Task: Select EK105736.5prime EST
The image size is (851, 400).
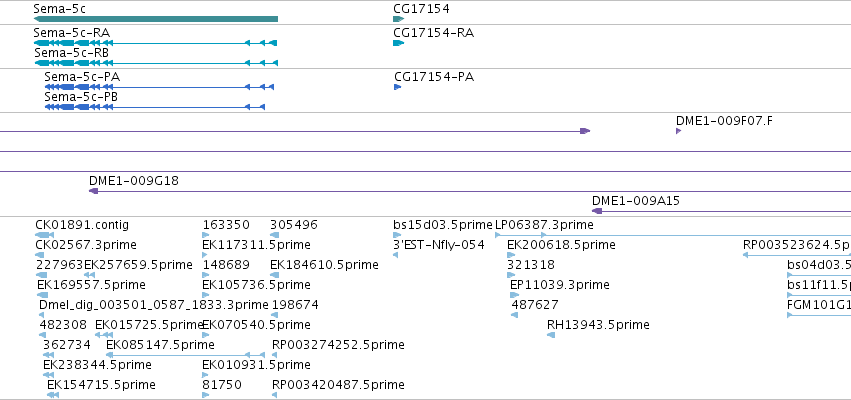Action: 256,285
